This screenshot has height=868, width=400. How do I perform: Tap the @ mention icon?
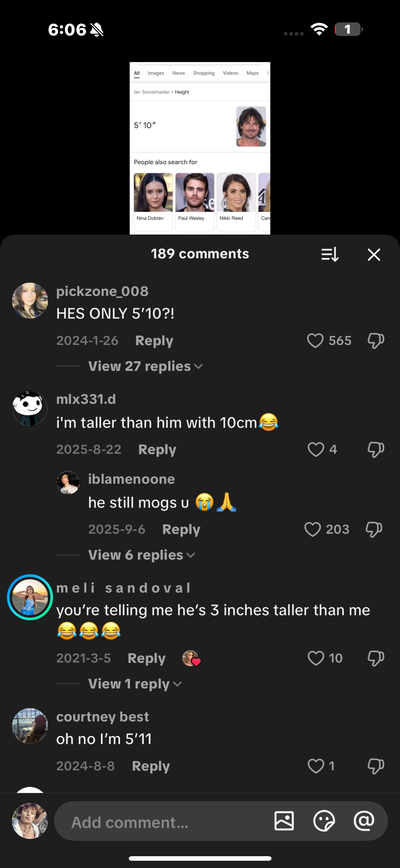(x=364, y=821)
